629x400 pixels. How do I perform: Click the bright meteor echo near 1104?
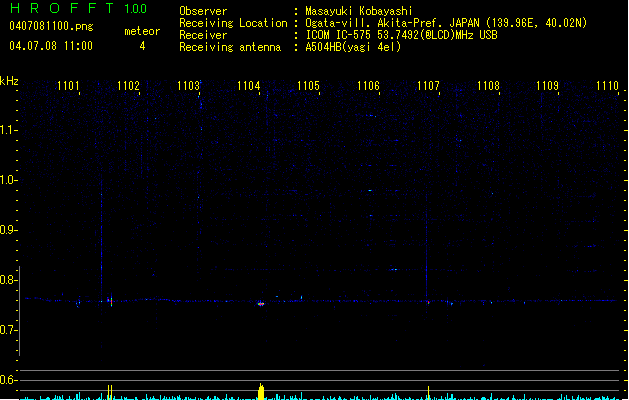261,304
